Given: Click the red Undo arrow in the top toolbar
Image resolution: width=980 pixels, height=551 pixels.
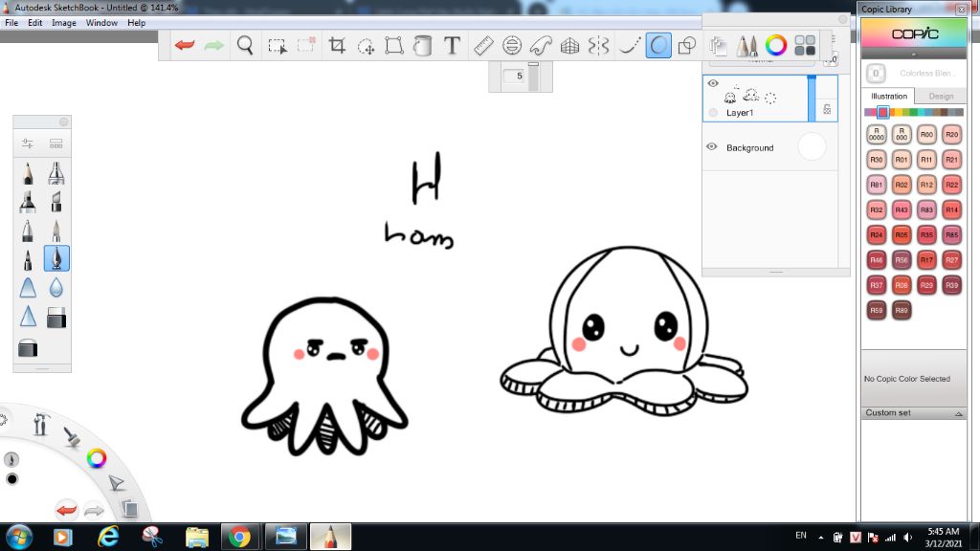Looking at the screenshot, I should click(185, 45).
